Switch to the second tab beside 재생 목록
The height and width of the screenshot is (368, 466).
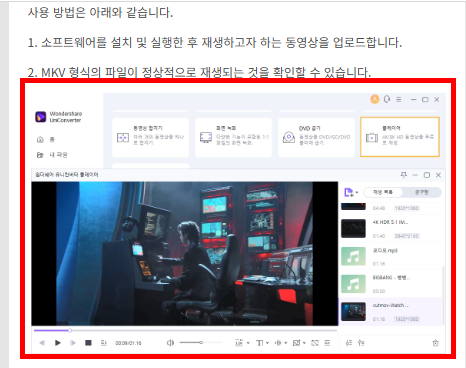point(422,192)
